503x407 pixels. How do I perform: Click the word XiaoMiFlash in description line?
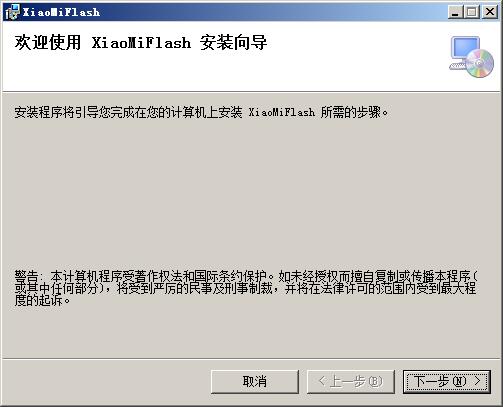pos(282,112)
